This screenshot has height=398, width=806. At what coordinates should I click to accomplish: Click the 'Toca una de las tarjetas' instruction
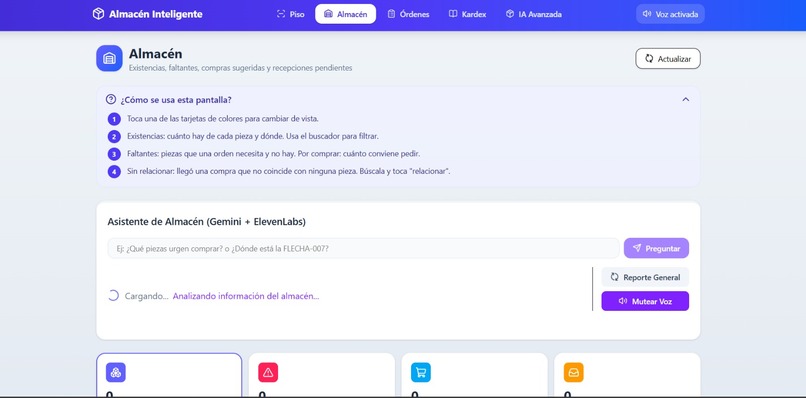point(223,119)
